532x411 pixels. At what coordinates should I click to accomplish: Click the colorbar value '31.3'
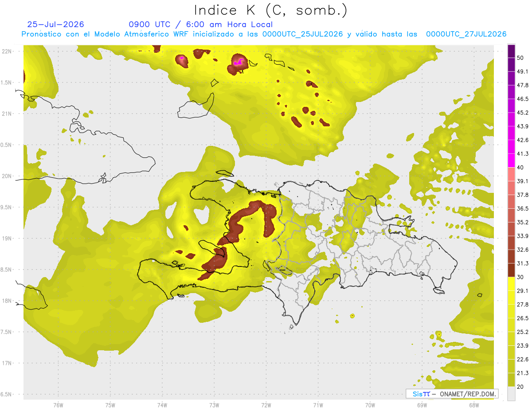pyautogui.click(x=522, y=263)
